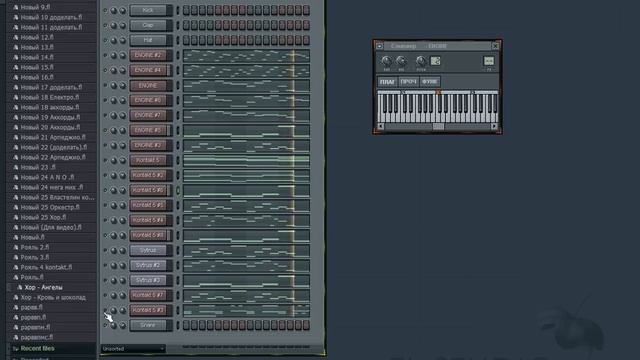Image resolution: width=640 pixels, height=360 pixels.
Task: Click the Snare channel button
Action: (148, 325)
